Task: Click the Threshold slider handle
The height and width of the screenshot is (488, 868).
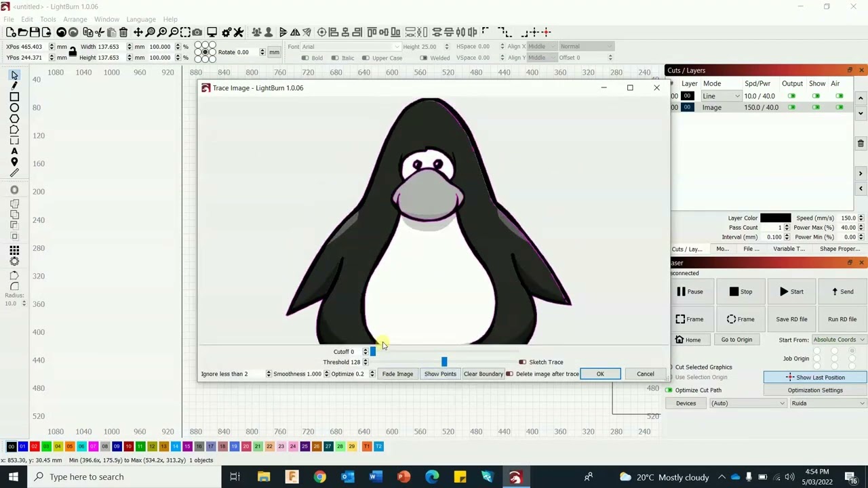Action: 444,362
